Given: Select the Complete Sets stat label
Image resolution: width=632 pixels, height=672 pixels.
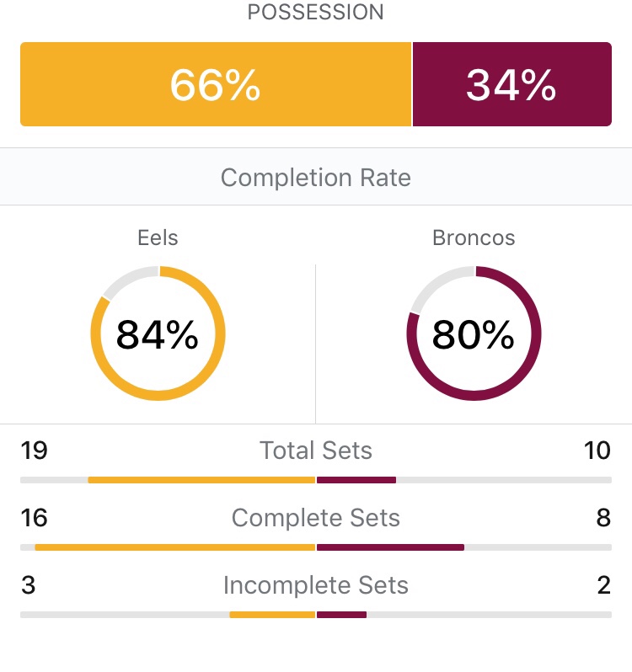Looking at the screenshot, I should (316, 518).
